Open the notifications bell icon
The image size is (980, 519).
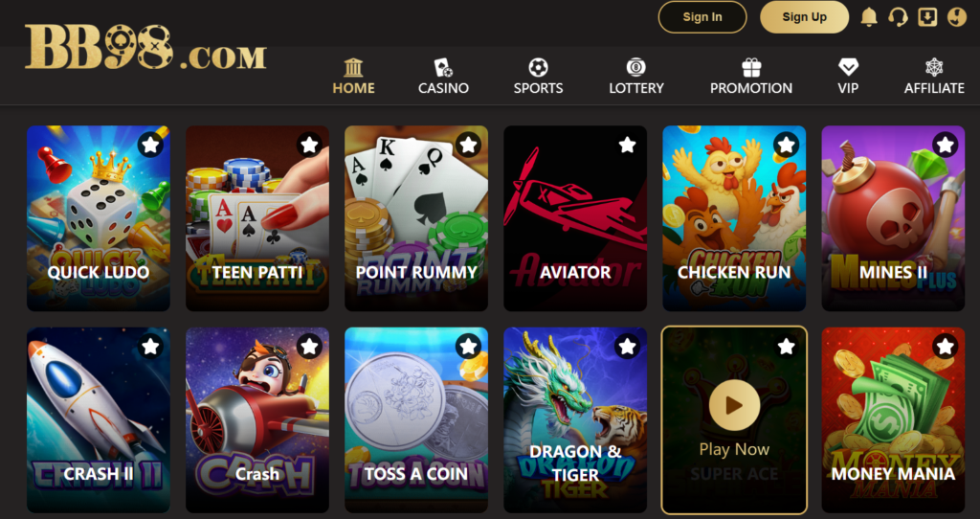pos(869,17)
